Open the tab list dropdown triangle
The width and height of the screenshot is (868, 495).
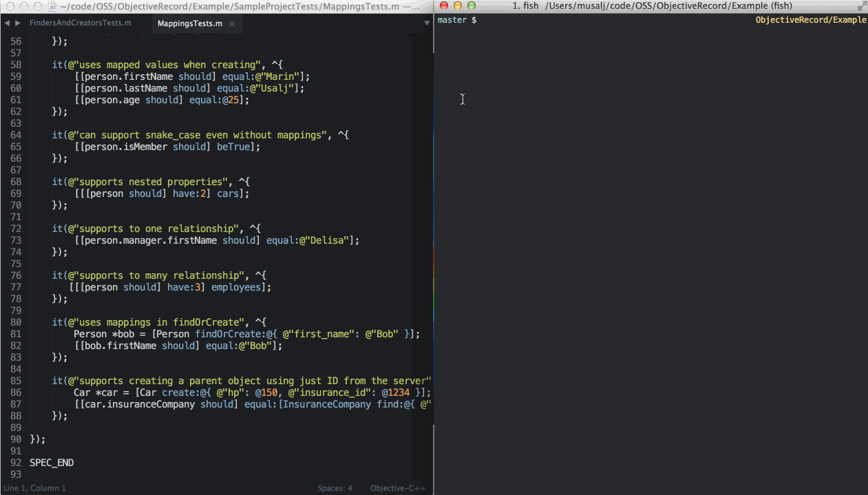[427, 23]
